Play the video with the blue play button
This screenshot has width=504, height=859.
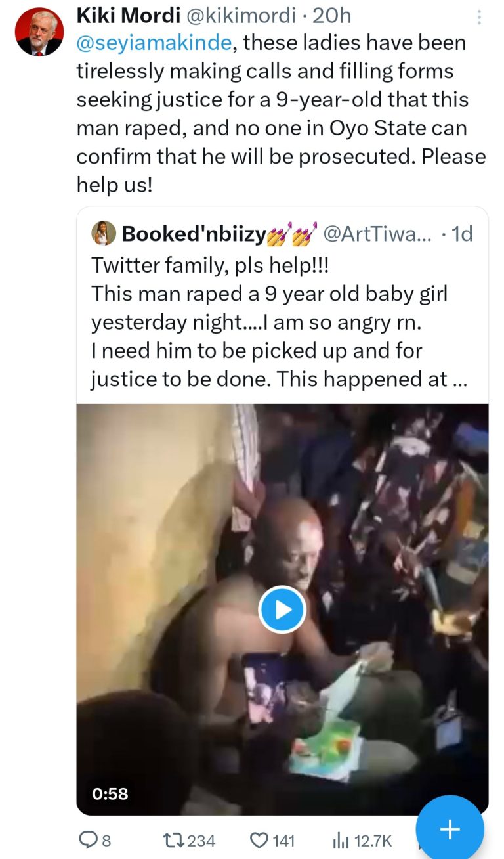tap(282, 609)
